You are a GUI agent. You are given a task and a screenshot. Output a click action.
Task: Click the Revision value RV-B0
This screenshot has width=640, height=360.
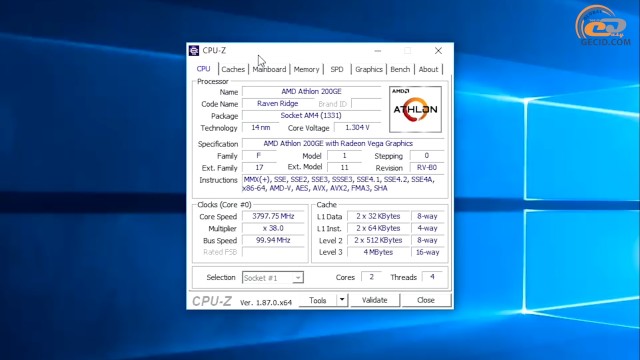427,168
